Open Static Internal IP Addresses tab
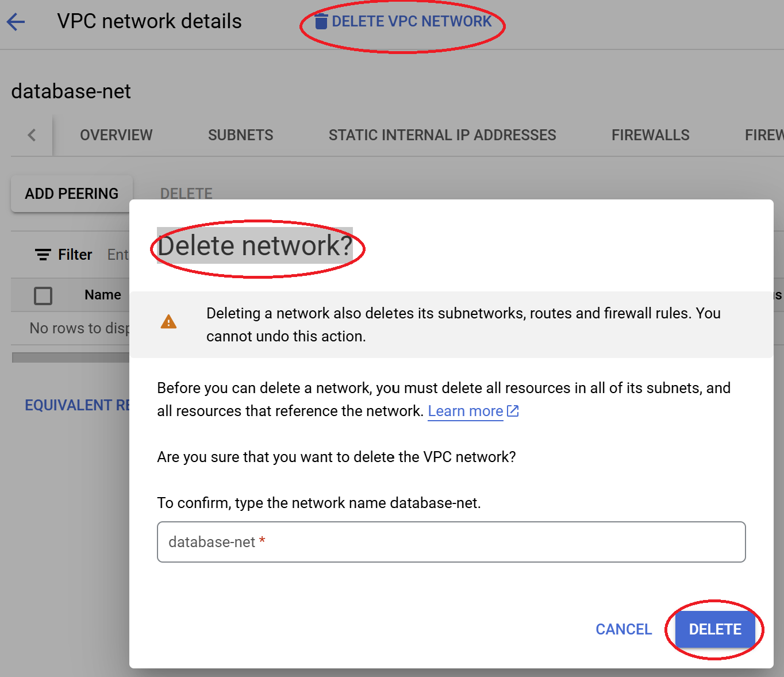Viewport: 784px width, 677px height. (x=442, y=135)
